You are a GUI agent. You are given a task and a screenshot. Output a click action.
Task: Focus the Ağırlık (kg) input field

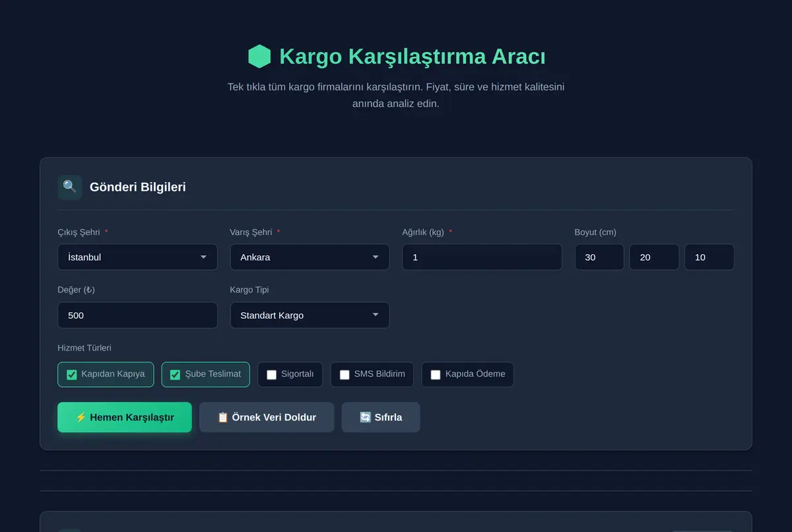coord(482,257)
